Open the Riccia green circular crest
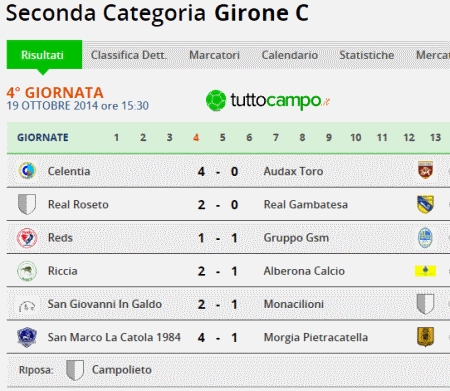 click(27, 271)
